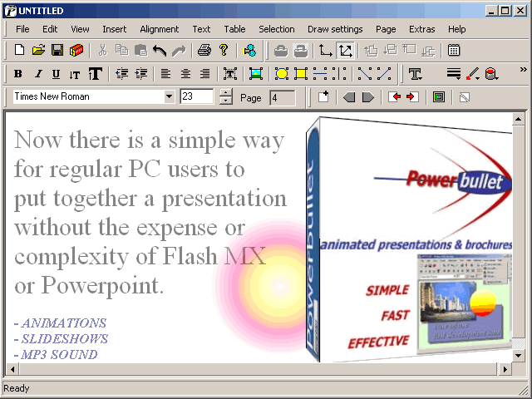This screenshot has height=399, width=532.
Task: Toggle italic formatting
Action: point(38,74)
